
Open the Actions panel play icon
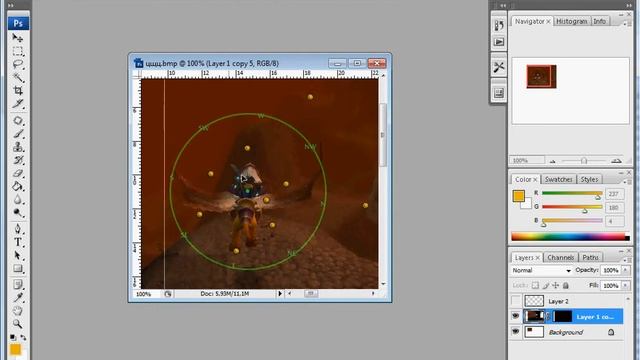pyautogui.click(x=499, y=42)
